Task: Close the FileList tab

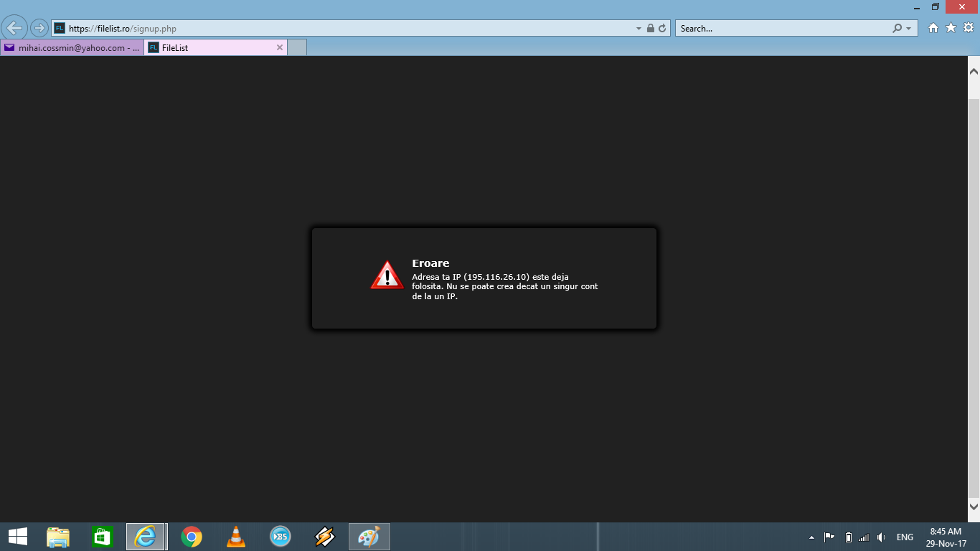Action: (x=280, y=47)
